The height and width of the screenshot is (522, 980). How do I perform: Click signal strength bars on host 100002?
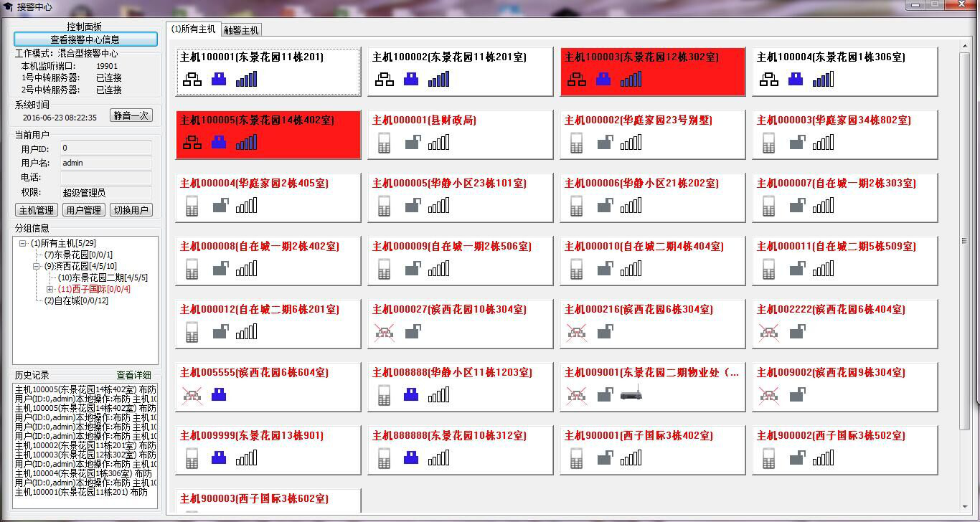[x=438, y=79]
